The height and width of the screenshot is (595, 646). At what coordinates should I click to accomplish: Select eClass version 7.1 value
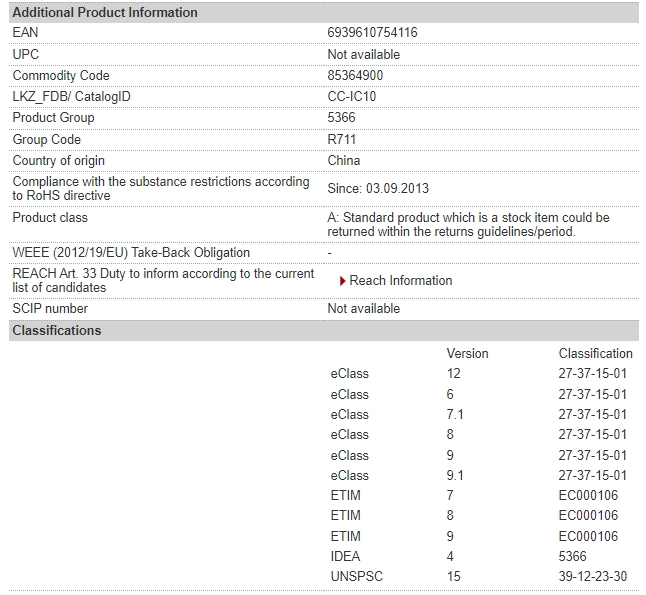tap(455, 414)
